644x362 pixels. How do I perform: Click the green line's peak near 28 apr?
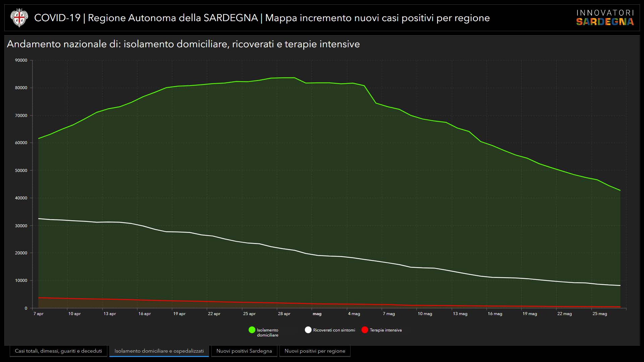pos(288,78)
